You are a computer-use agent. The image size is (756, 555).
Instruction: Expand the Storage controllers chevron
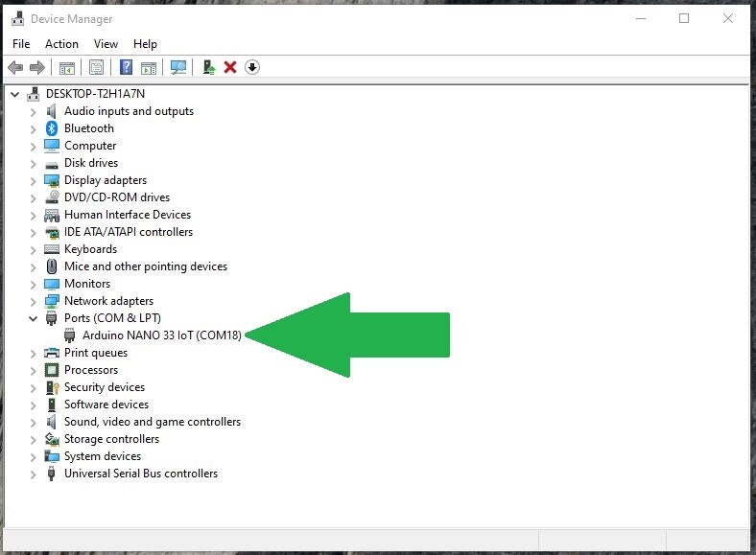coord(33,440)
